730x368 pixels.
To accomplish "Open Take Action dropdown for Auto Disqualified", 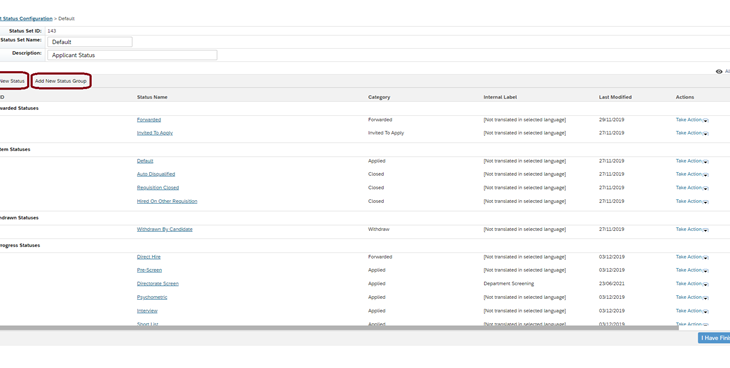I will (692, 174).
